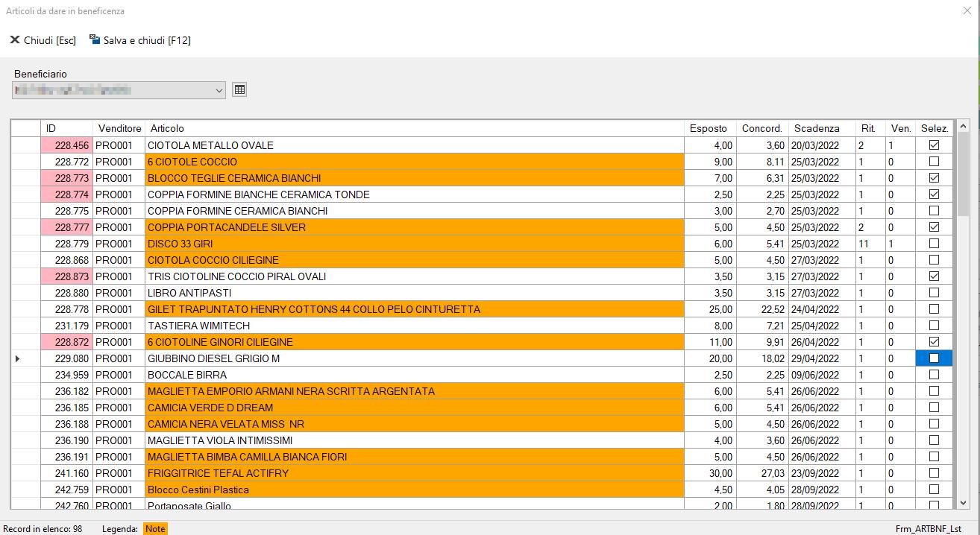The height and width of the screenshot is (535, 980).
Task: Select article MAGLIETTA EMPORIO ARMANI NERA SCRITTA ARGENTATA
Action: [415, 391]
